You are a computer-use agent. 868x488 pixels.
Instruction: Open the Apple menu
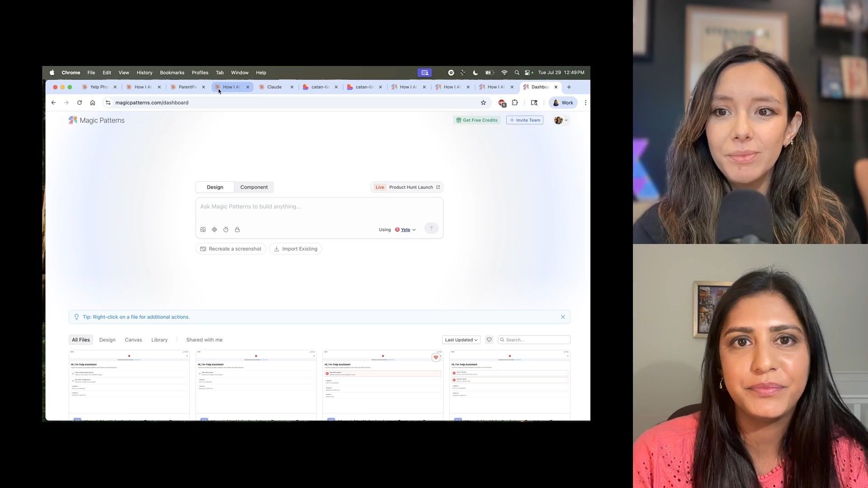pos(52,72)
